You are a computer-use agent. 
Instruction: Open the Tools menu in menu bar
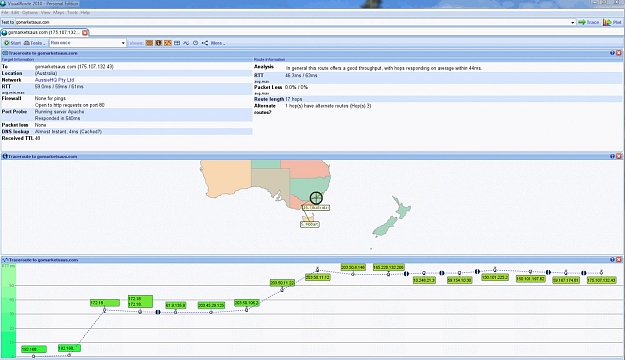point(72,13)
